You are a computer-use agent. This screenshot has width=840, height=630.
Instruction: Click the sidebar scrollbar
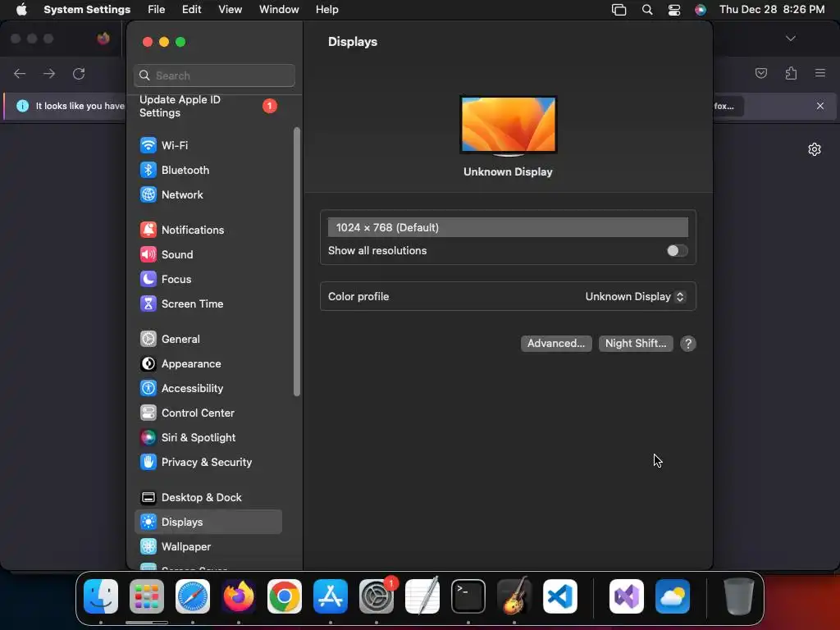(297, 262)
